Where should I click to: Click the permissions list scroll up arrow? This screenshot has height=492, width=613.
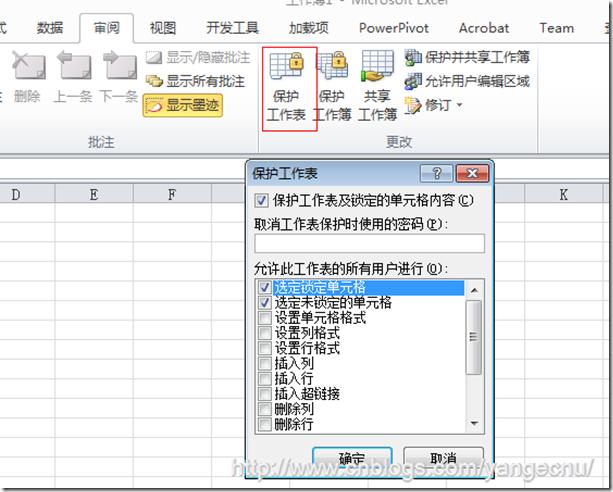474,290
